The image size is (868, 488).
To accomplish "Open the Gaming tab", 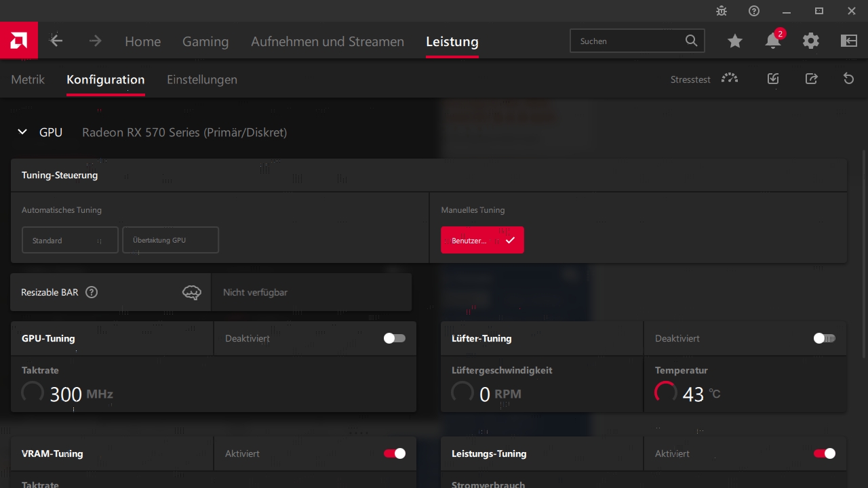I will tap(205, 41).
